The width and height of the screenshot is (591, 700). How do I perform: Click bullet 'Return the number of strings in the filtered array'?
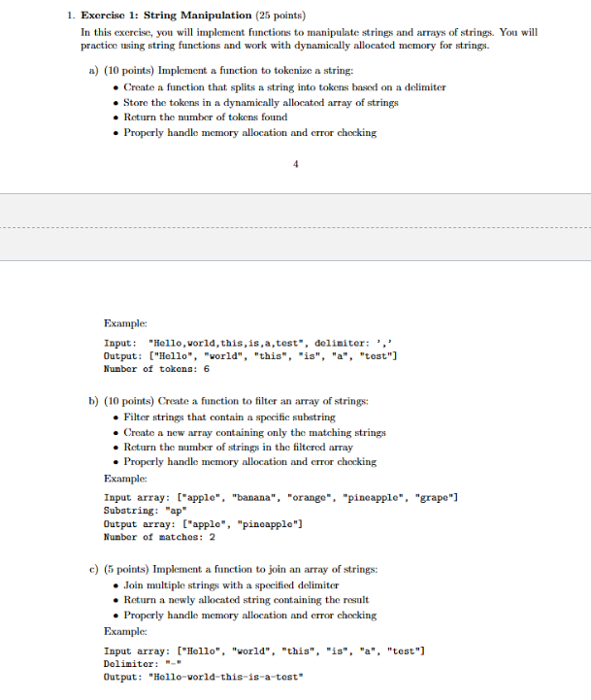pos(238,448)
